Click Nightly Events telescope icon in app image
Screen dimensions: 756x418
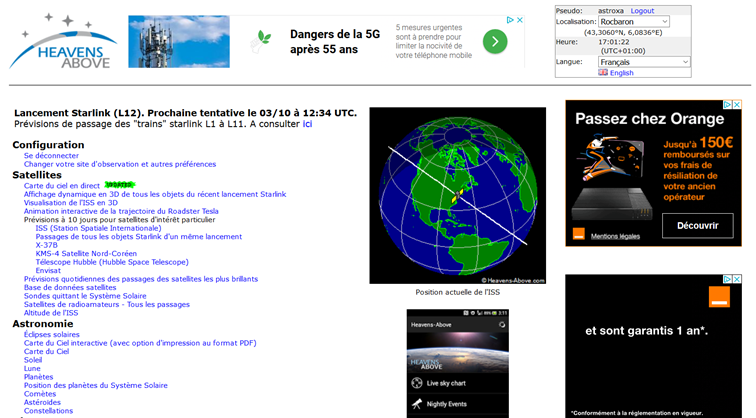click(417, 404)
